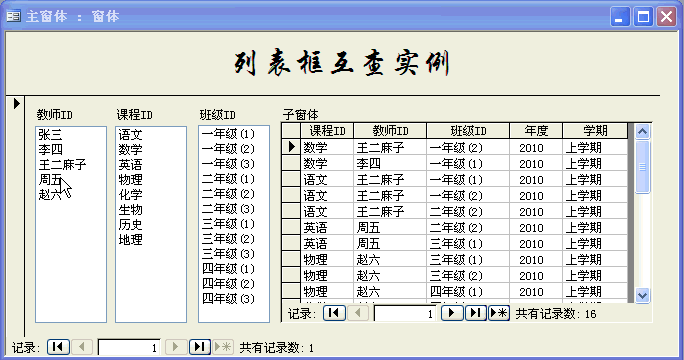Viewport: 684px width, 360px height.
Task: Click the select-all corner box of subform datasheet
Action: (x=291, y=130)
